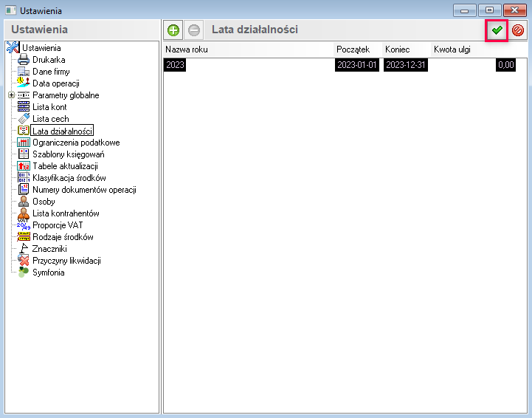Cancel changes with the red cancel icon
532x418 pixels.
coord(518,30)
